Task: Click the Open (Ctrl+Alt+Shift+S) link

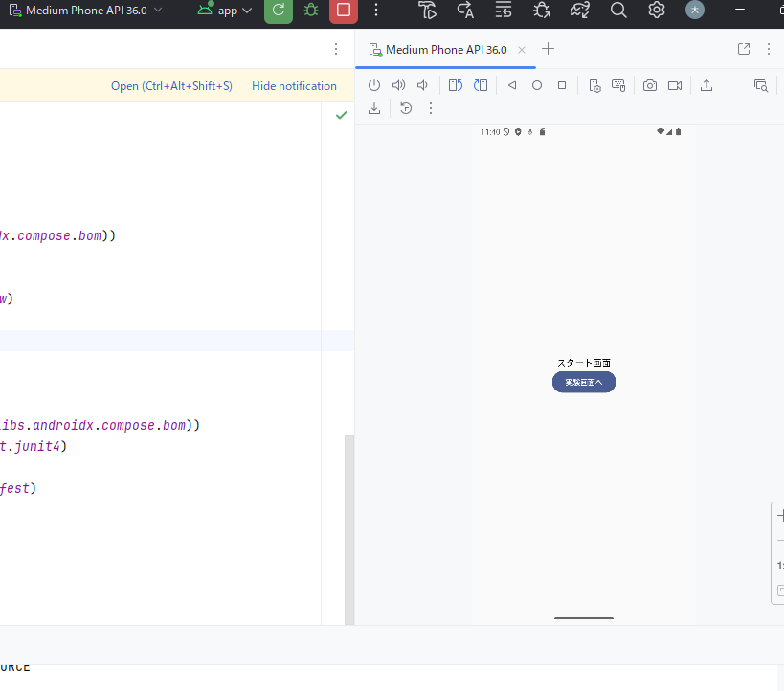Action: coord(171,86)
